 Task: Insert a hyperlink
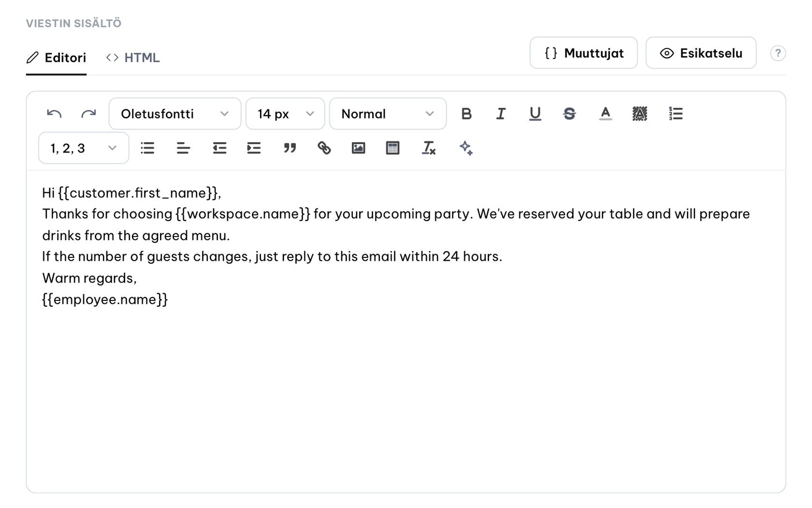[x=324, y=148]
